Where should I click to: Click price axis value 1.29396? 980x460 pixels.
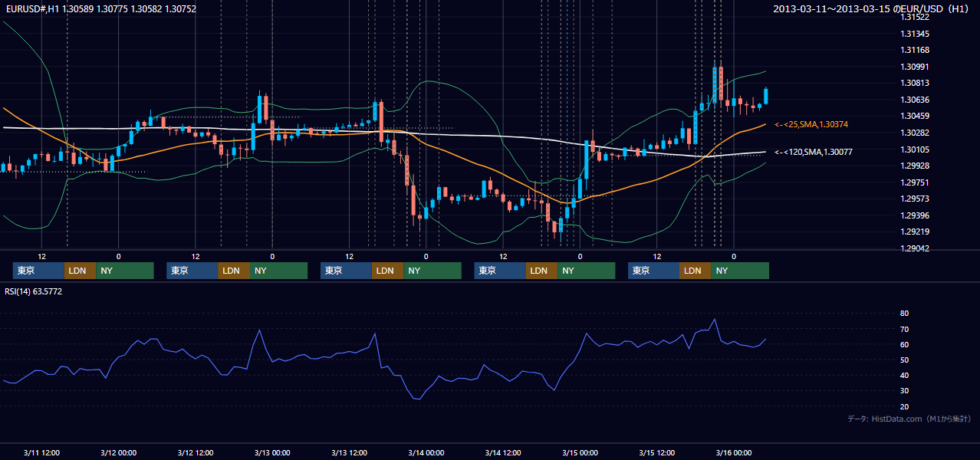[916, 215]
